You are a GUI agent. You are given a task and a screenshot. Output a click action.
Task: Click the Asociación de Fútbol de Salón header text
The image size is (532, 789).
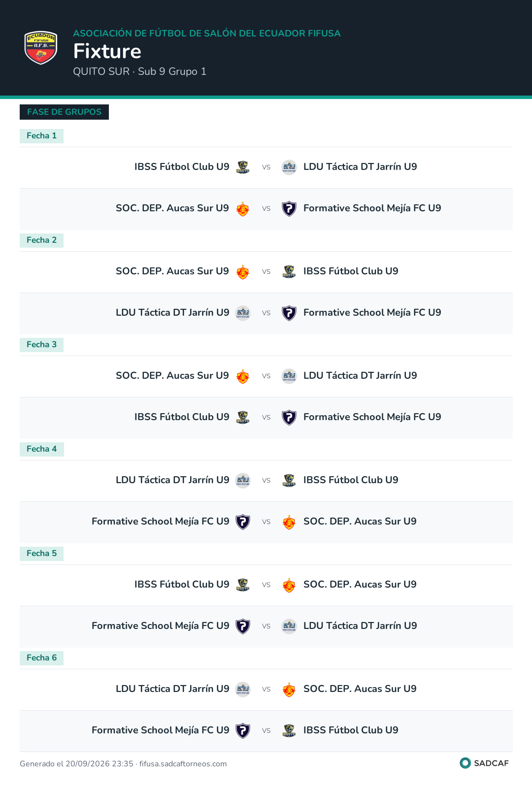coord(207,33)
